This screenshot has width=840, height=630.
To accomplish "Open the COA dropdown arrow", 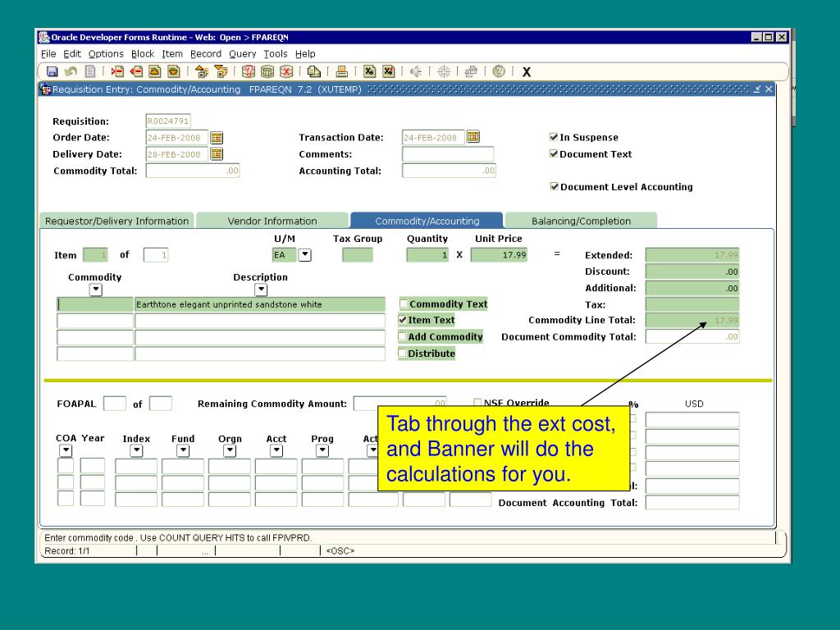I will pos(66,450).
